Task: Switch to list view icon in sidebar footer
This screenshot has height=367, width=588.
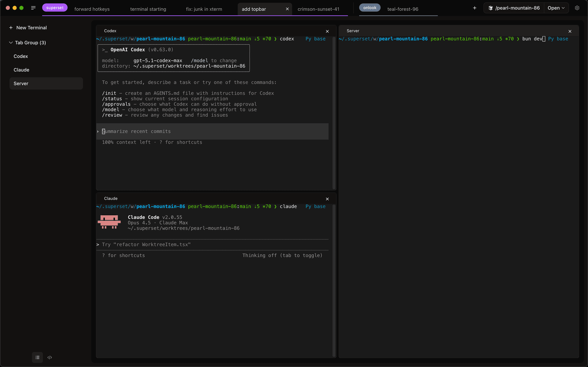Action: pos(37,358)
